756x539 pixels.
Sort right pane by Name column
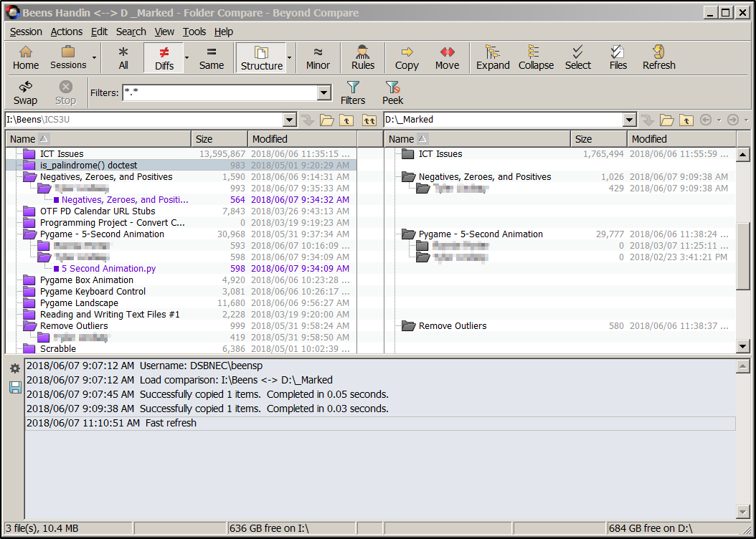477,139
